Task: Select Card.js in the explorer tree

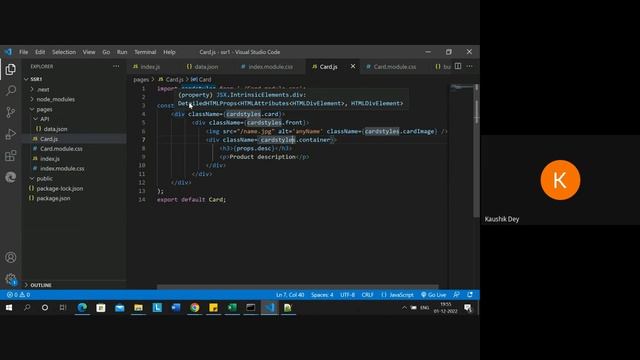Action: pos(49,139)
